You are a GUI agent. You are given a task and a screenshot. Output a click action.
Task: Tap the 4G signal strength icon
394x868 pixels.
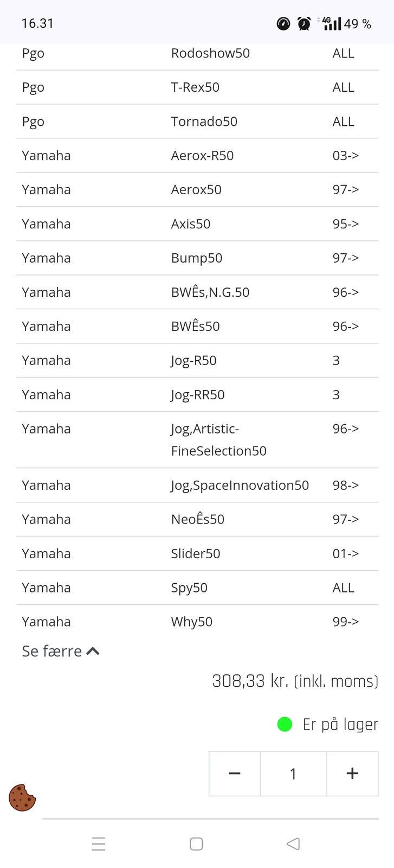pyautogui.click(x=331, y=24)
